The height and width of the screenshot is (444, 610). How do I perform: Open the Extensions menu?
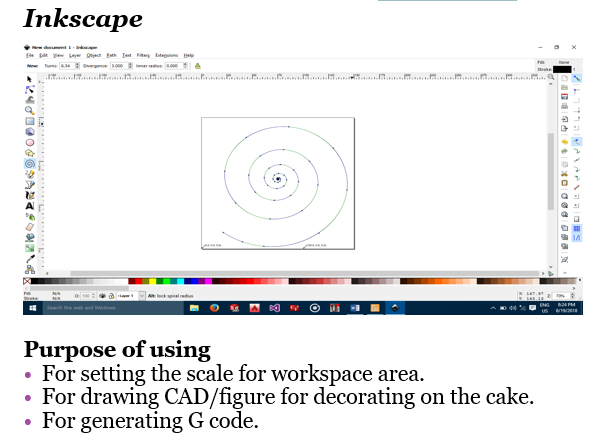[x=167, y=55]
